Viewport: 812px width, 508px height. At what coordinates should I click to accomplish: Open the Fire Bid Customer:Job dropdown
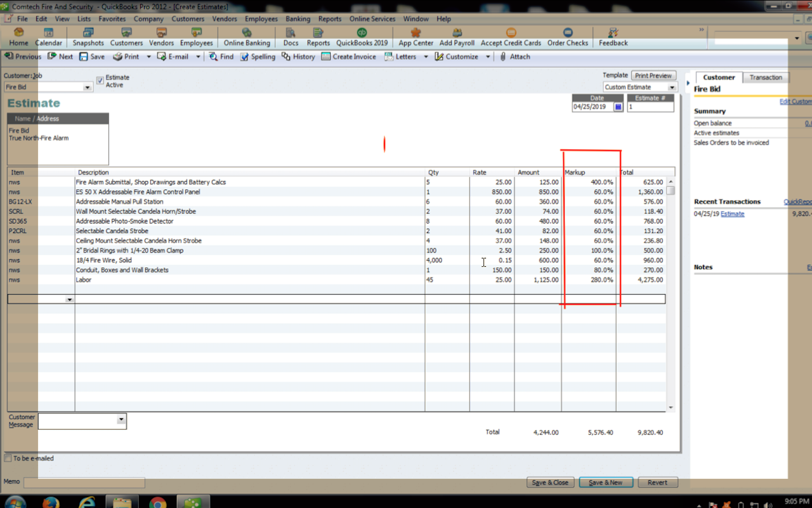88,86
